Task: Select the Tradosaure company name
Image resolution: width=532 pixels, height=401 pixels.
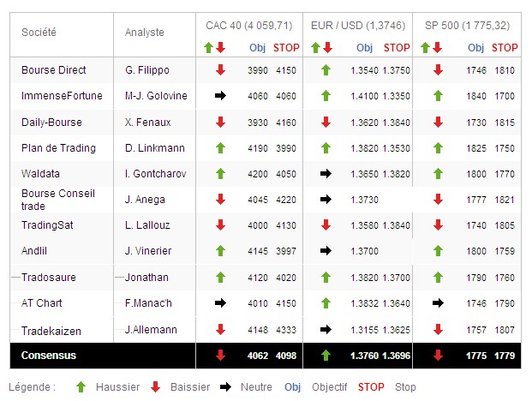Action: [x=49, y=277]
